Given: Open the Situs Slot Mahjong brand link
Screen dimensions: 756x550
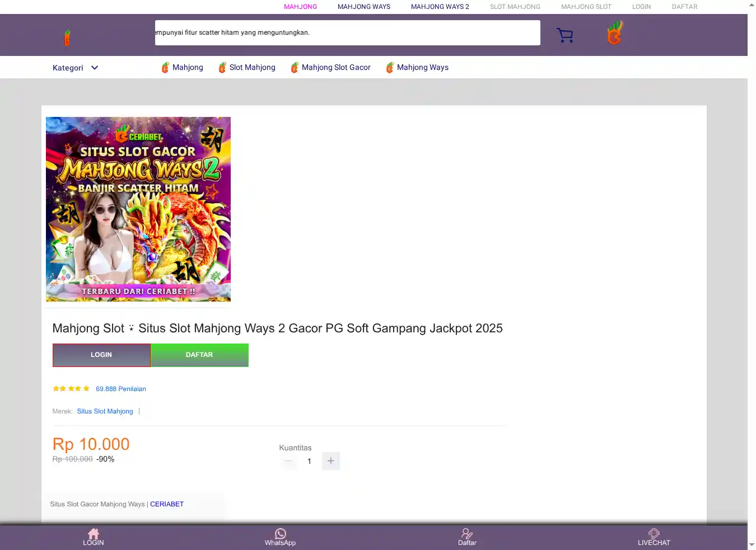Looking at the screenshot, I should [105, 411].
